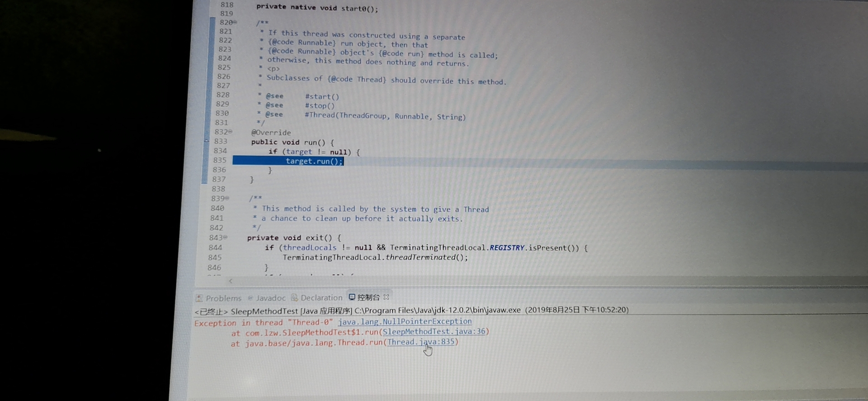Click line number 818 in the gutter
868x401 pixels.
click(227, 5)
